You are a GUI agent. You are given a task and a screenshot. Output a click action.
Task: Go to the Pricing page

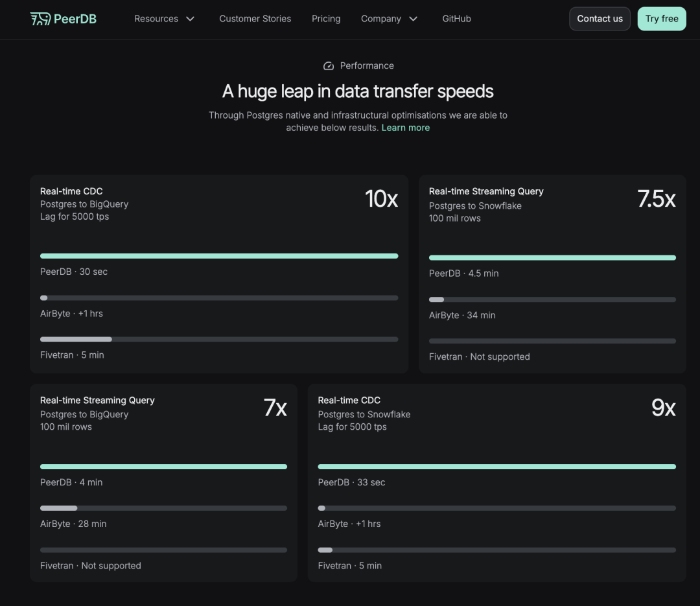[x=326, y=19]
